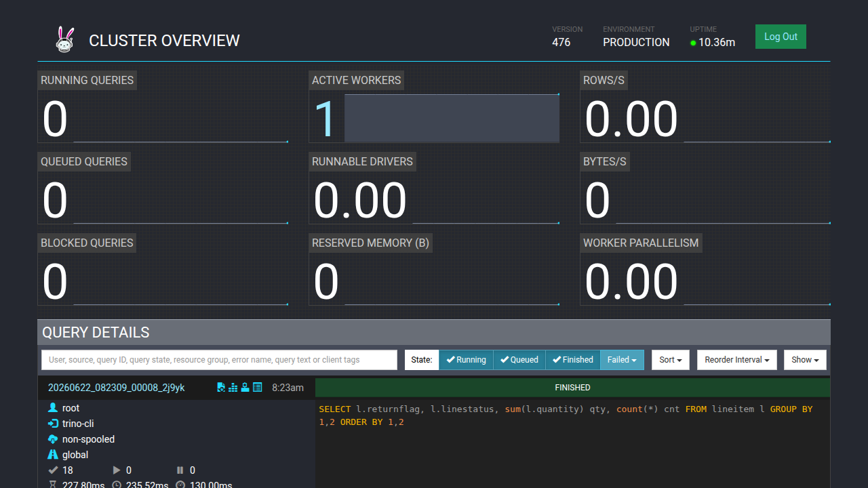Click the 8:23am timestamp

click(288, 388)
